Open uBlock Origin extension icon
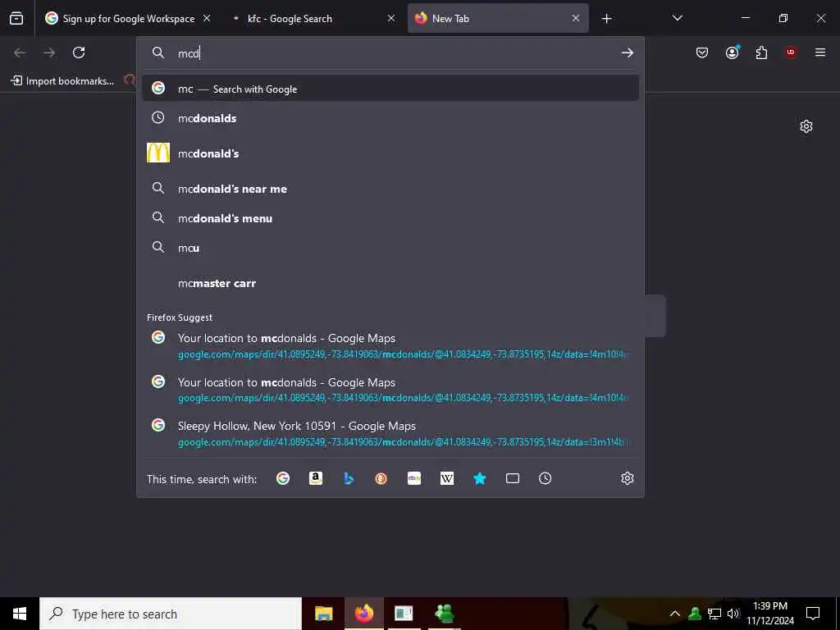 click(x=791, y=52)
